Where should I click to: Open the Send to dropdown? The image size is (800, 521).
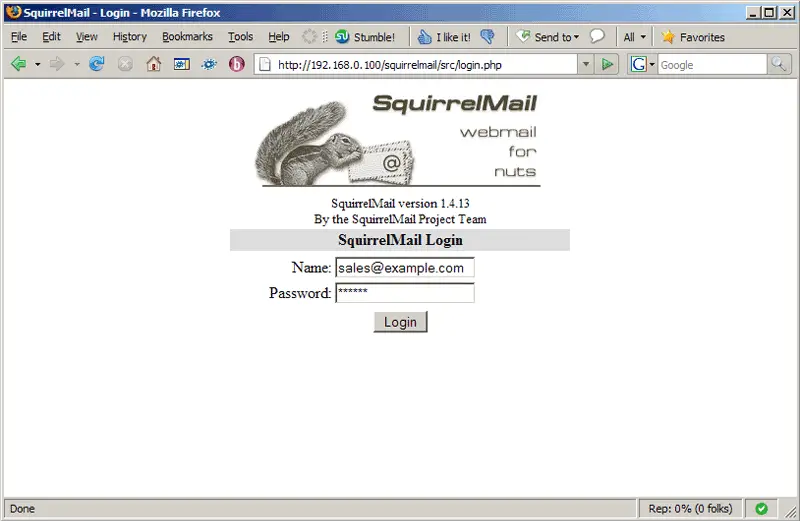coord(548,37)
